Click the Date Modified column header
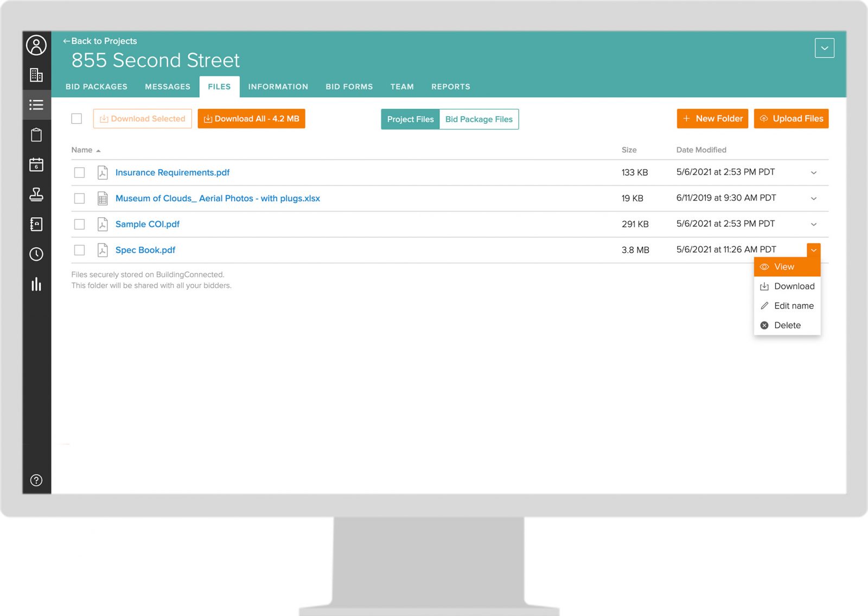The width and height of the screenshot is (868, 616). click(x=701, y=150)
